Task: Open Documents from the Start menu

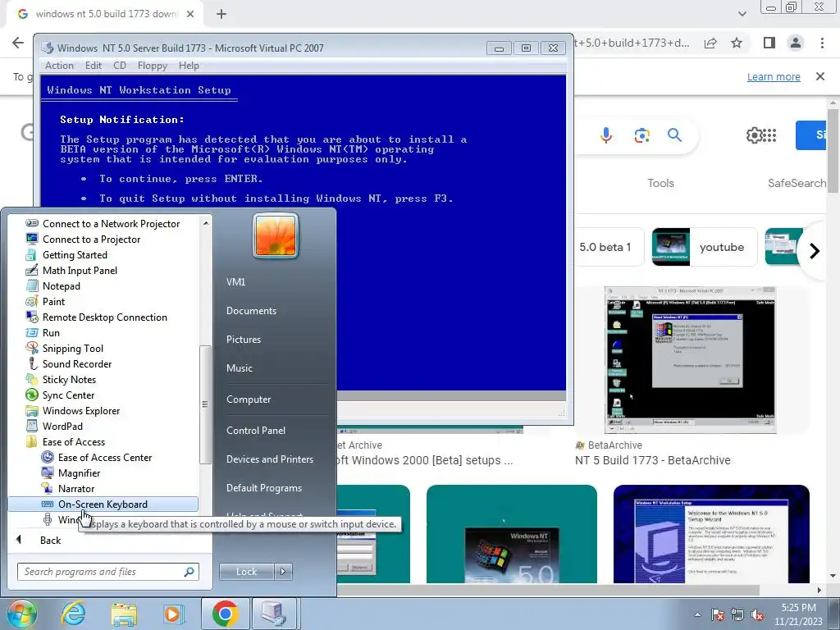Action: tap(251, 311)
